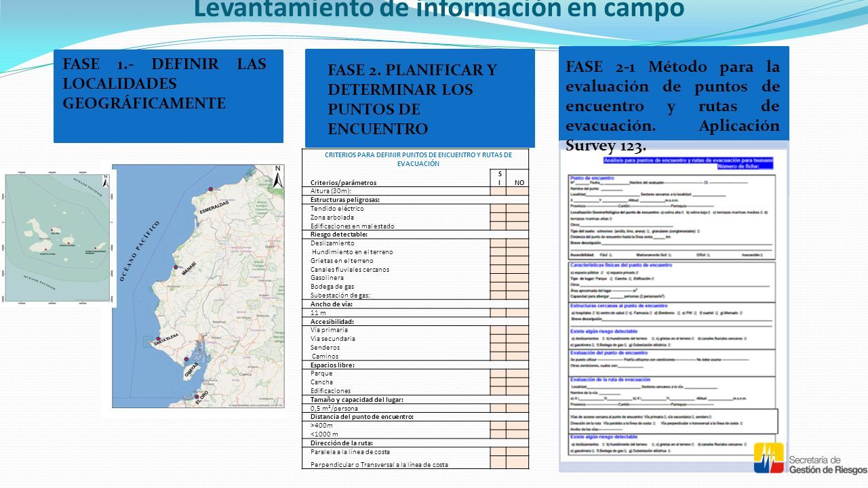Image resolution: width=868 pixels, height=488 pixels.
Task: Click the Cancha row text
Action: pyautogui.click(x=321, y=382)
